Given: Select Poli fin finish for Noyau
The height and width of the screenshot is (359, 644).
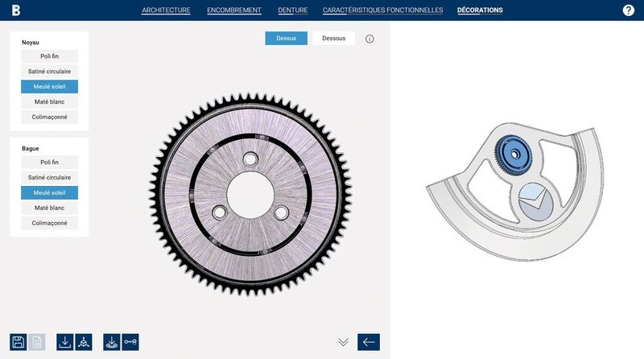Looking at the screenshot, I should 49,56.
